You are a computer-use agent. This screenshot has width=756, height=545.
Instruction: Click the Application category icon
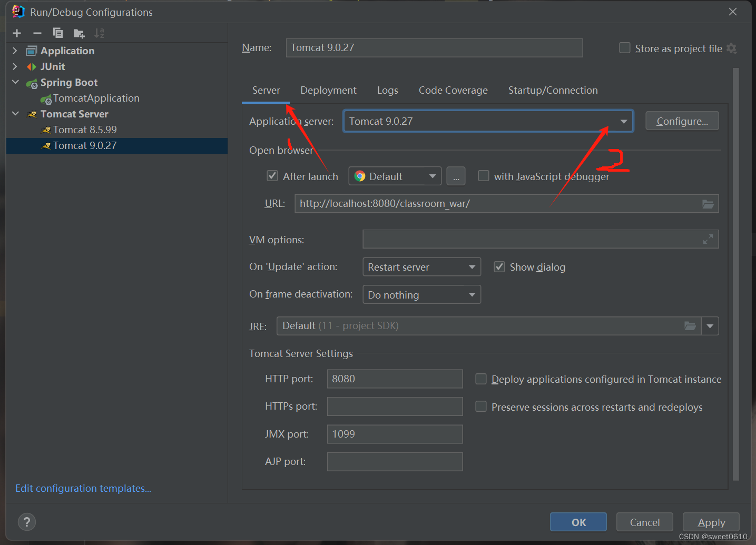[32, 51]
